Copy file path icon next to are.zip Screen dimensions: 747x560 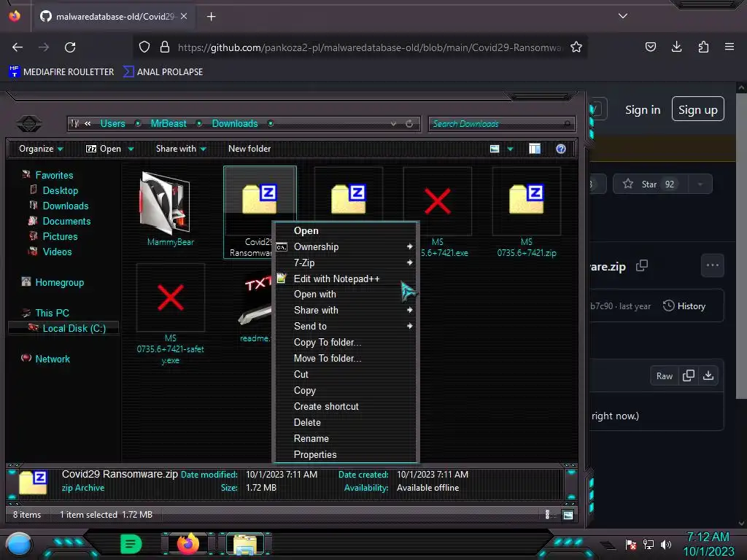point(642,265)
